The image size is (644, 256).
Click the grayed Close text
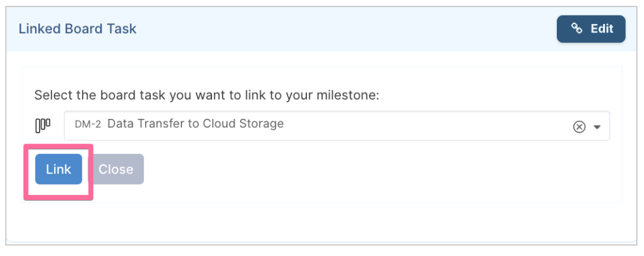[x=116, y=169]
